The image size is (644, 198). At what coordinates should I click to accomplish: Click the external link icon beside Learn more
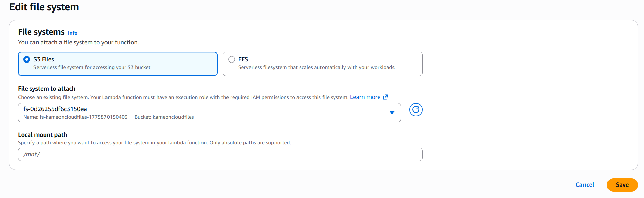385,97
